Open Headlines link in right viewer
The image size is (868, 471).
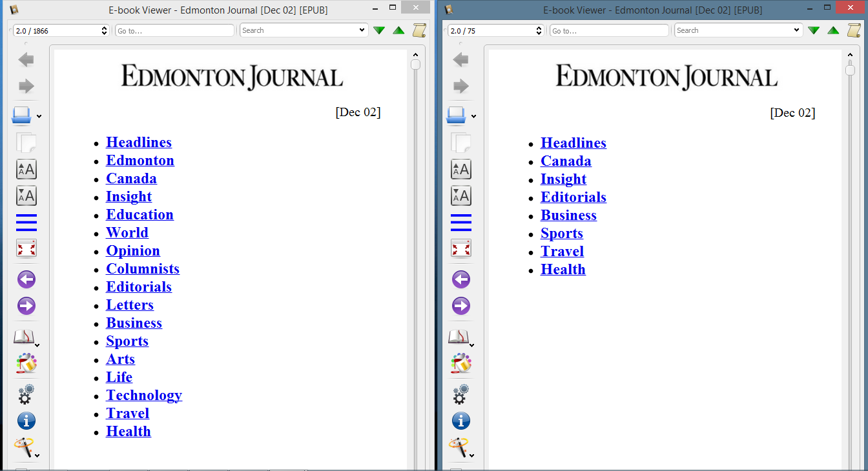pyautogui.click(x=573, y=143)
